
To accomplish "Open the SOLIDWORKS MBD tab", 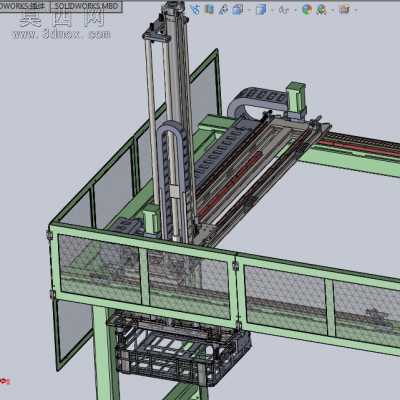I will 86,6.
